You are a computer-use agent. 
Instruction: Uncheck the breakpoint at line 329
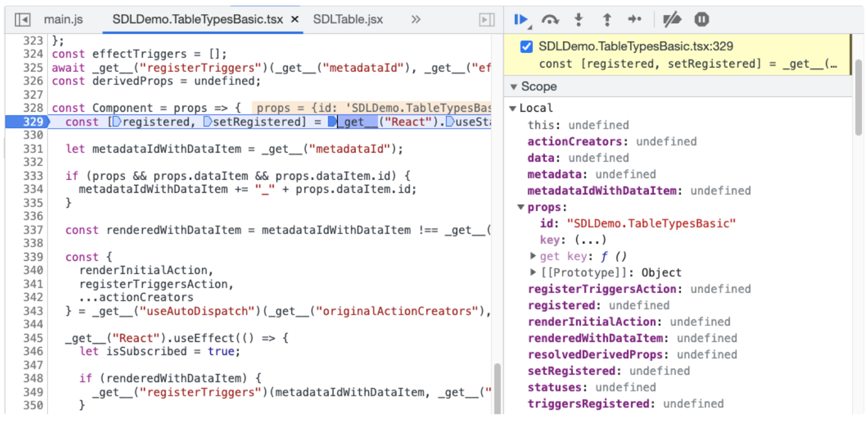[526, 48]
